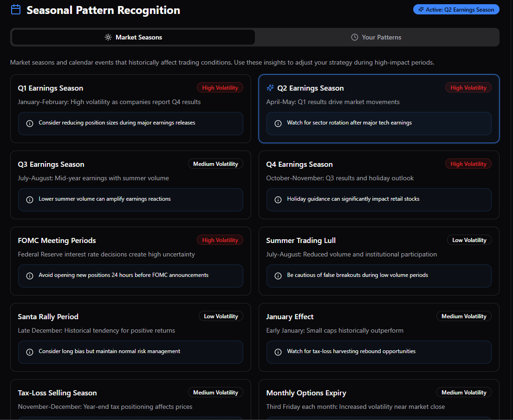Viewport: 513px width, 420px height.
Task: Select the Summer Trading Lull card title
Action: [301, 241]
